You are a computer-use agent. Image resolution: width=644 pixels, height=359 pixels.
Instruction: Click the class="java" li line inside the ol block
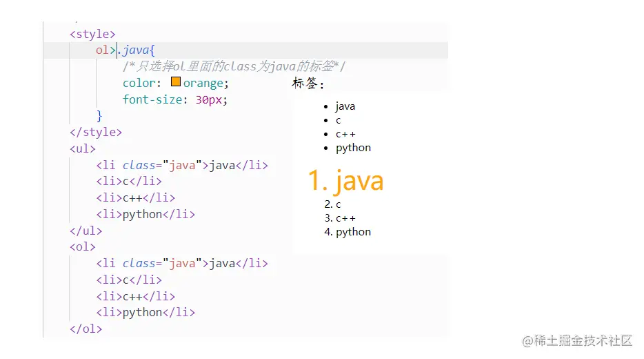182,263
